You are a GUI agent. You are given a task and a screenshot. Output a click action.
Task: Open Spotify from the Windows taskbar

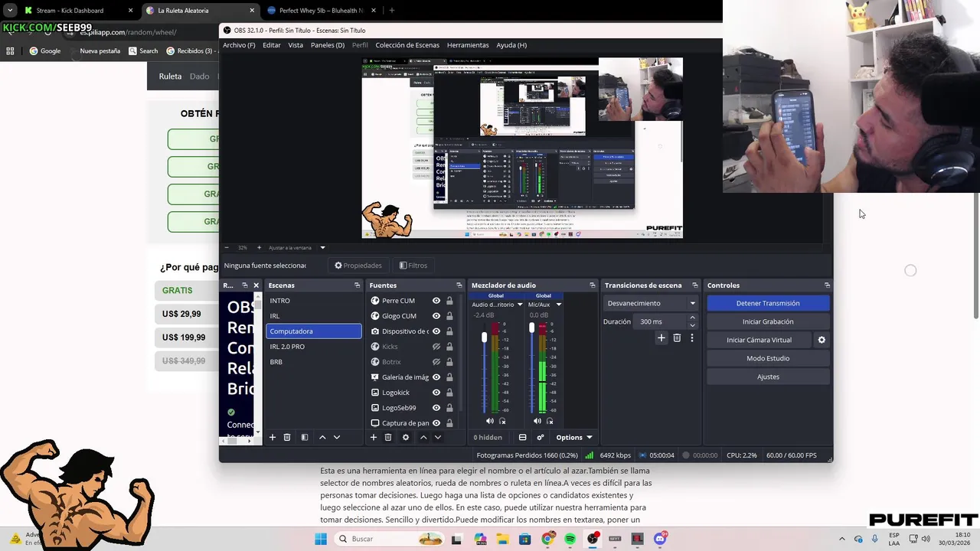pos(570,539)
